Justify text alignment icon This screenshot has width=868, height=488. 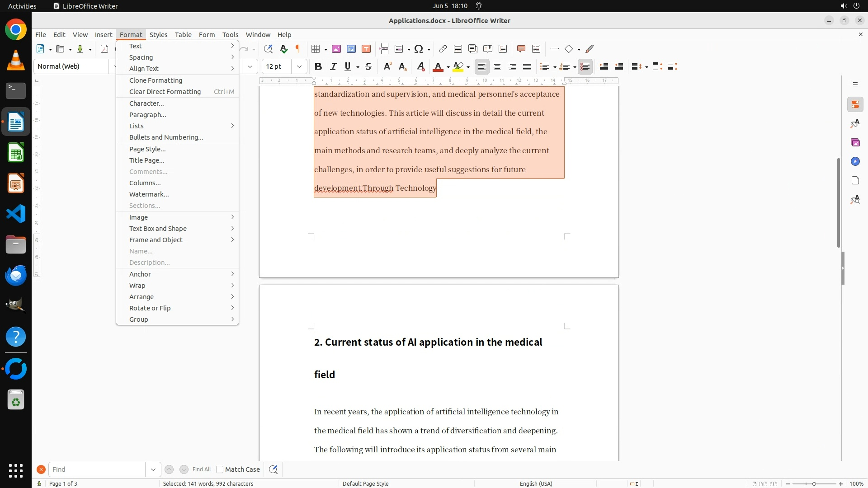pos(527,66)
